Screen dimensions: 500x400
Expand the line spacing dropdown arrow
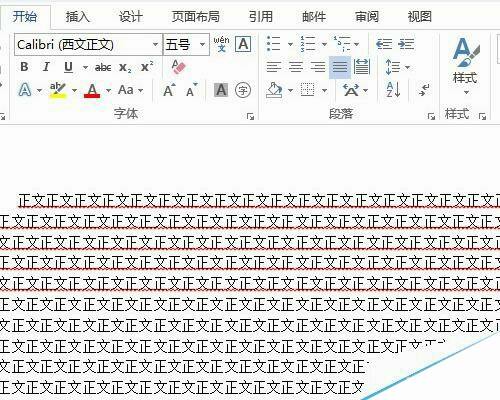pos(407,68)
